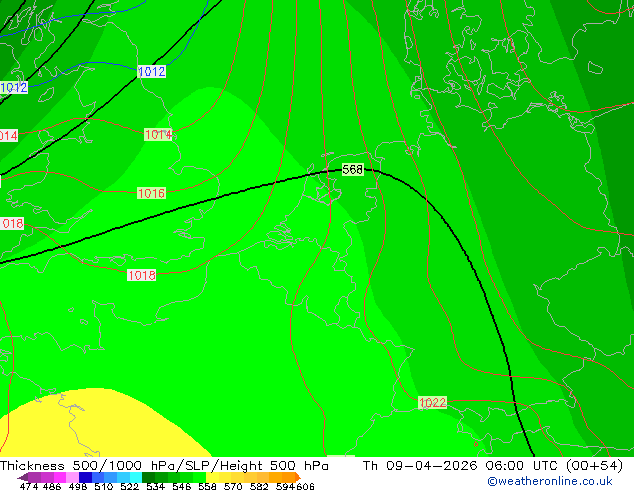Viewport: 634px width, 490px height.
Task: Click the 1022 isobar label
Action: tap(432, 403)
